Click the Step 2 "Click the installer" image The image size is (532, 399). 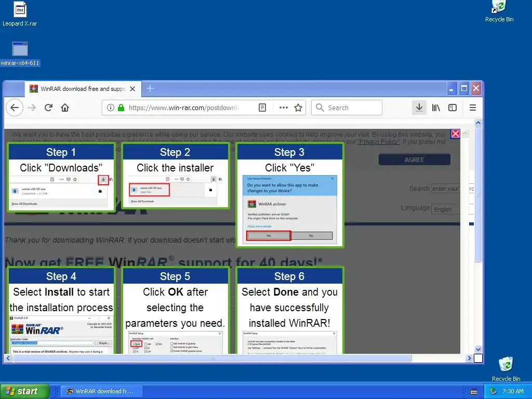[x=176, y=191]
